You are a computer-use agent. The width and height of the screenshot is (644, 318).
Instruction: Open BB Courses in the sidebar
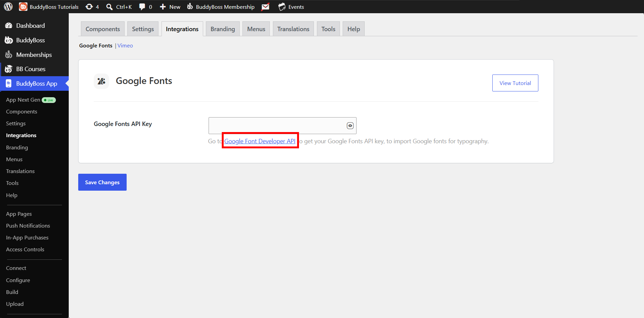click(34, 69)
